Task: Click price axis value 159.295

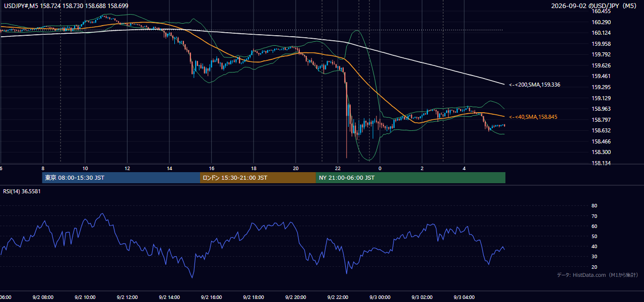Action: 601,87
